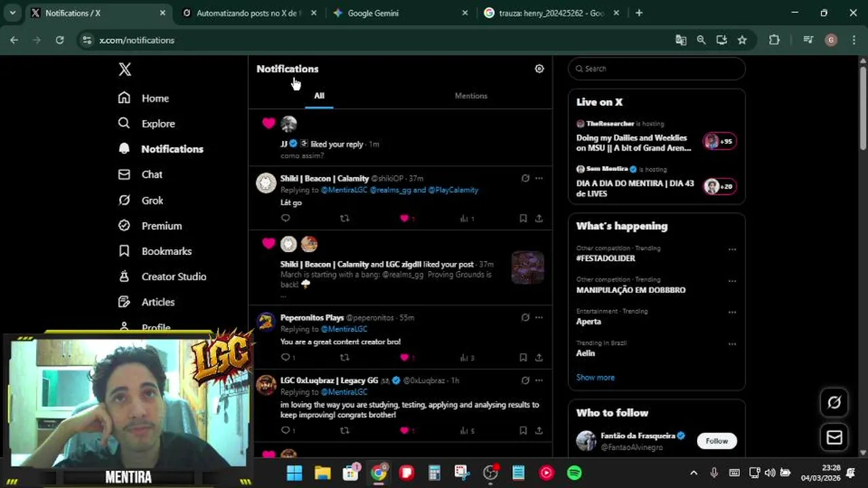Click the browser reload button
Image resolution: width=868 pixels, height=488 pixels.
click(60, 40)
